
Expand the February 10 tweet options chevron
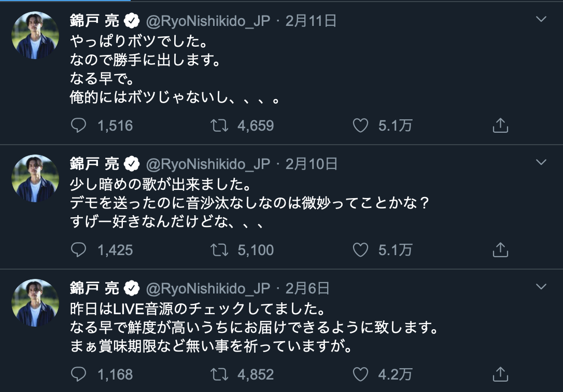click(x=541, y=163)
